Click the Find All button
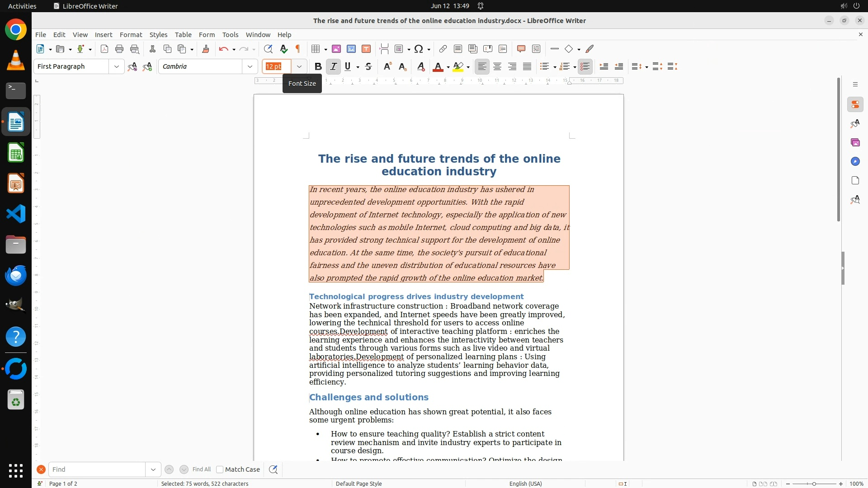 point(202,469)
